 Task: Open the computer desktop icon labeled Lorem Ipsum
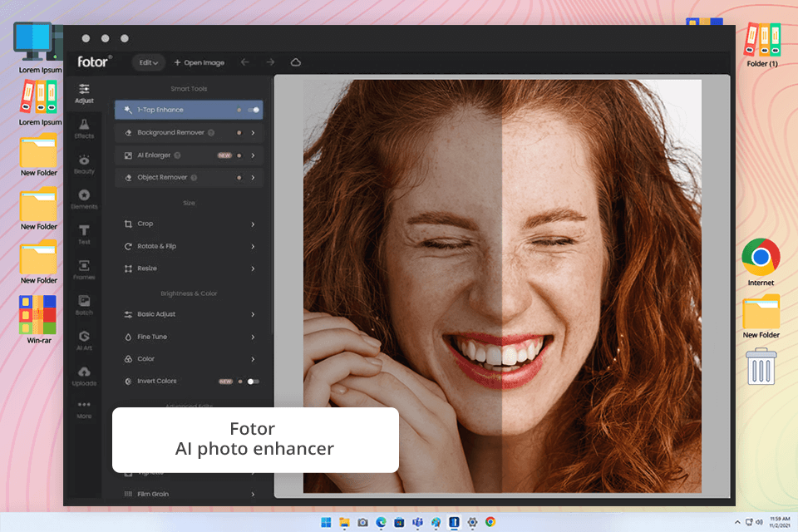[x=38, y=47]
